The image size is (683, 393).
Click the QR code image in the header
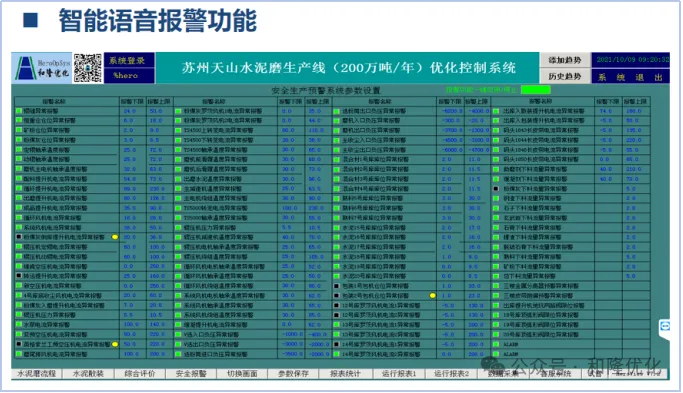click(88, 68)
